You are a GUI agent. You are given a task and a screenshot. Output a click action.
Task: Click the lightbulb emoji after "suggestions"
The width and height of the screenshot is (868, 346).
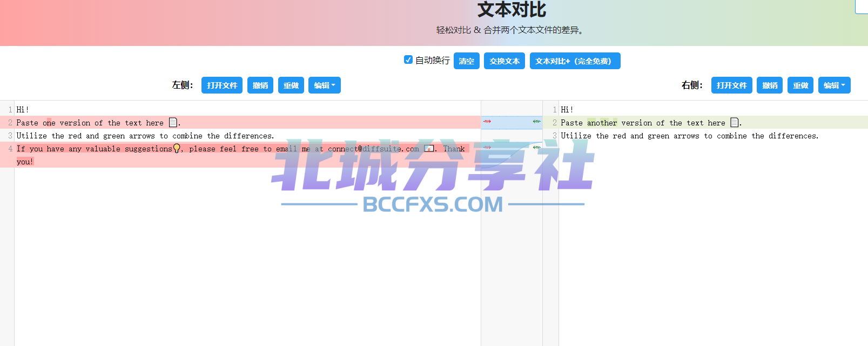coord(177,149)
